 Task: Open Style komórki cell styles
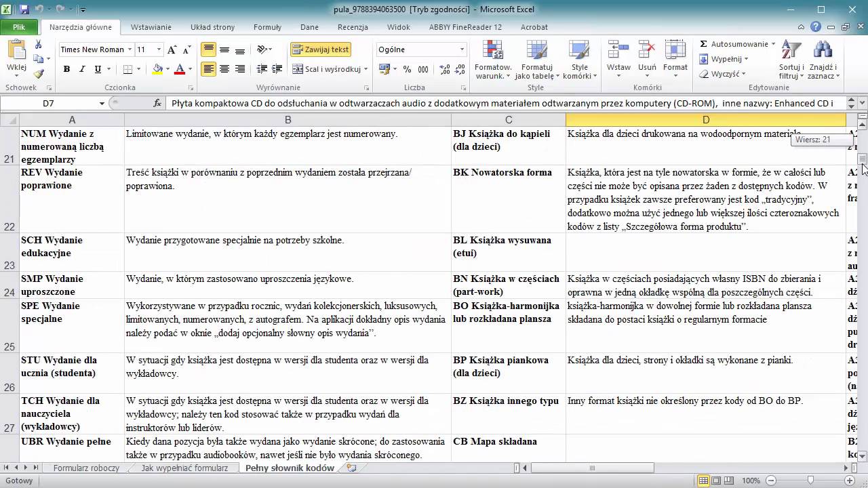point(579,60)
